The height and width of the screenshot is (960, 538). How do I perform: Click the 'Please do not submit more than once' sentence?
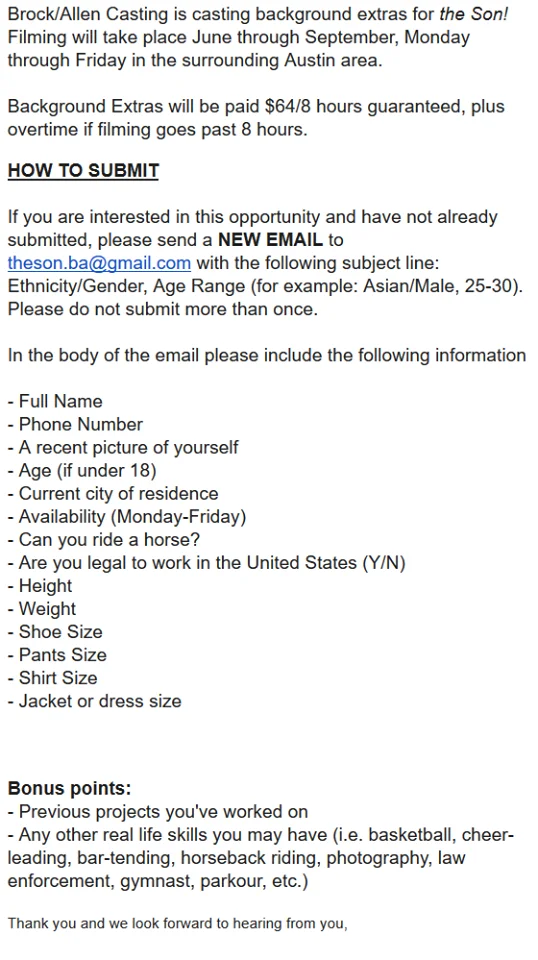[x=163, y=309]
